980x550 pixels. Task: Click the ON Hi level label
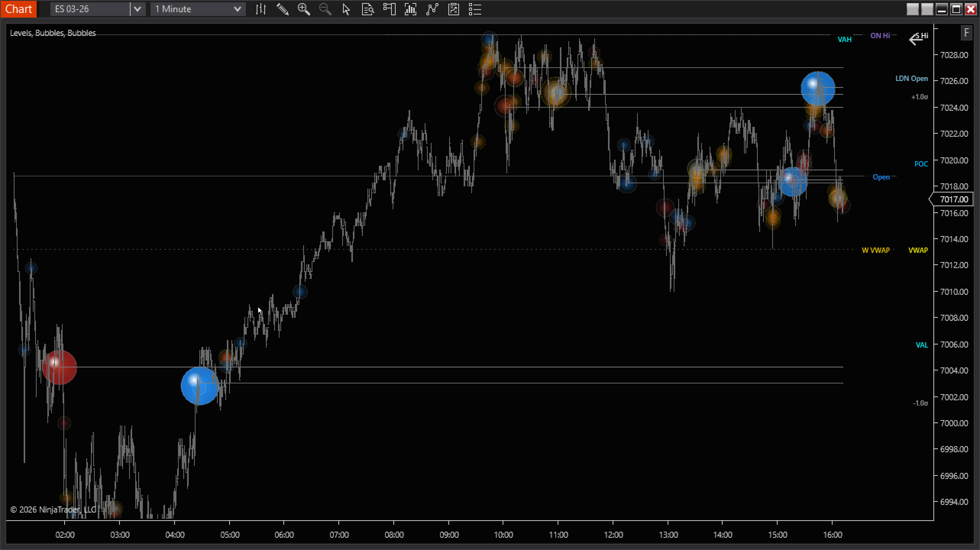[x=880, y=36]
